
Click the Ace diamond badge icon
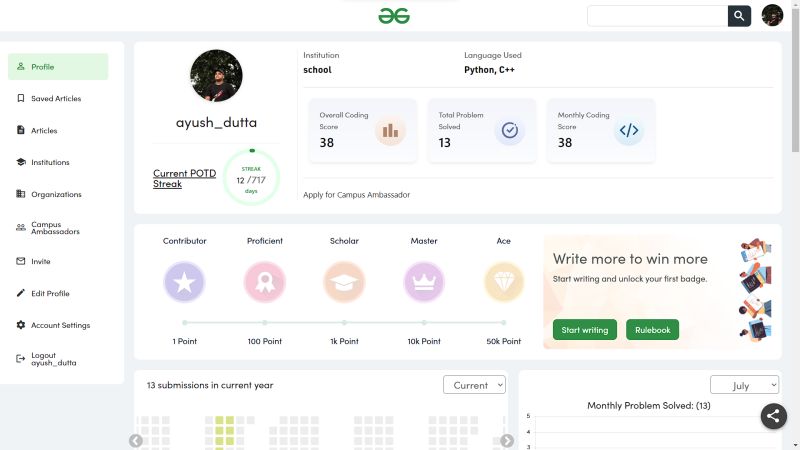click(x=504, y=282)
